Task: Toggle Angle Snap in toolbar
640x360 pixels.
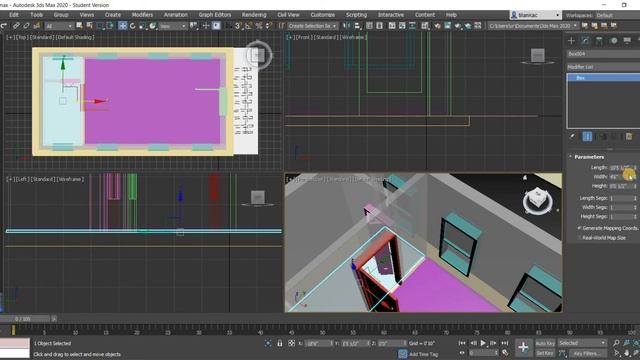Action: coord(249,26)
